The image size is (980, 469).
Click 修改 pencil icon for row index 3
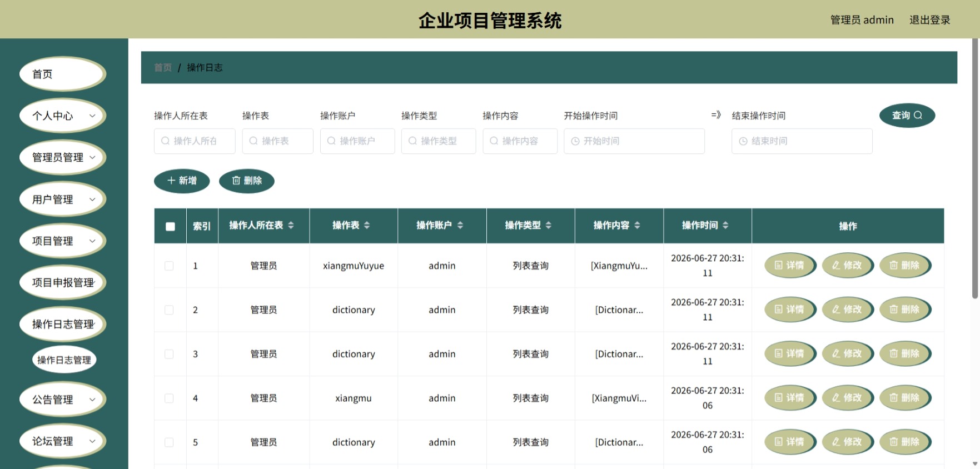(x=836, y=353)
